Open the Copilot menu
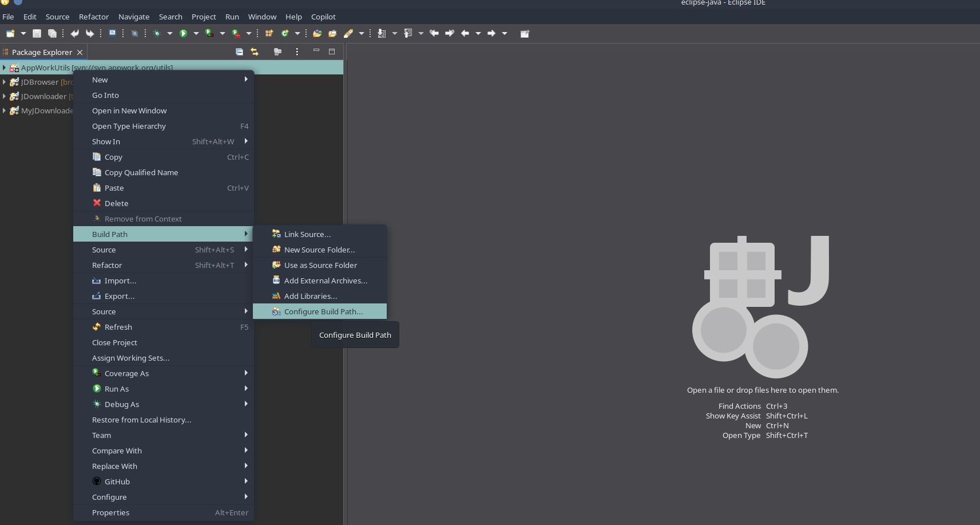Screen dimensions: 980x525 323,17
